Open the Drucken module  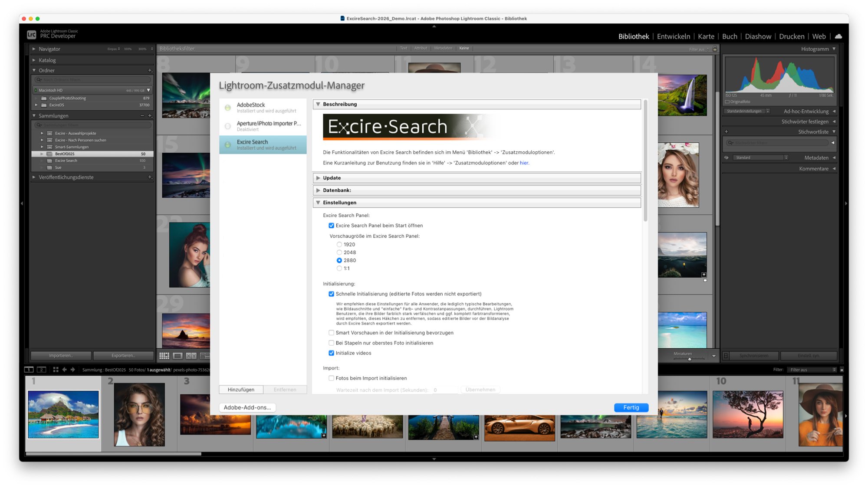[x=792, y=36]
